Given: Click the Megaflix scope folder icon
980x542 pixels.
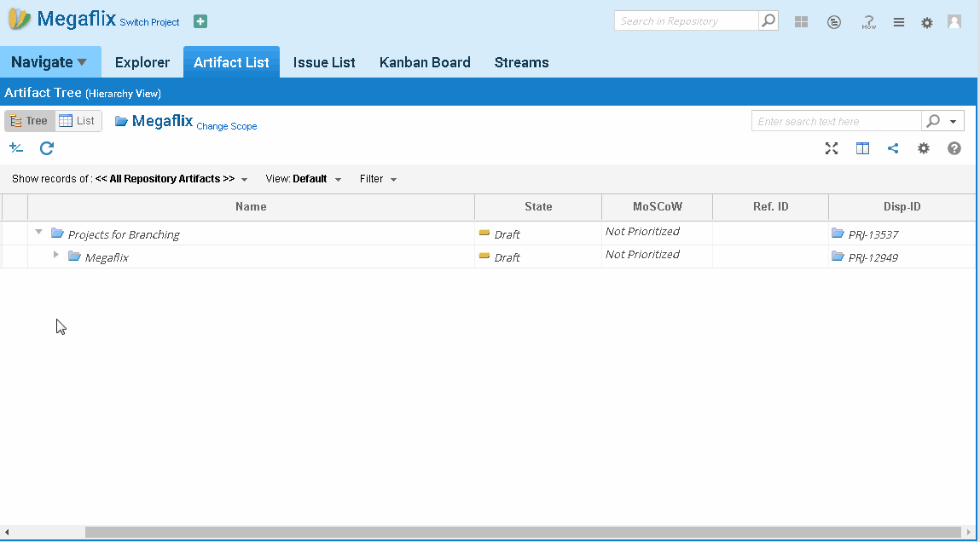Looking at the screenshot, I should coord(121,121).
